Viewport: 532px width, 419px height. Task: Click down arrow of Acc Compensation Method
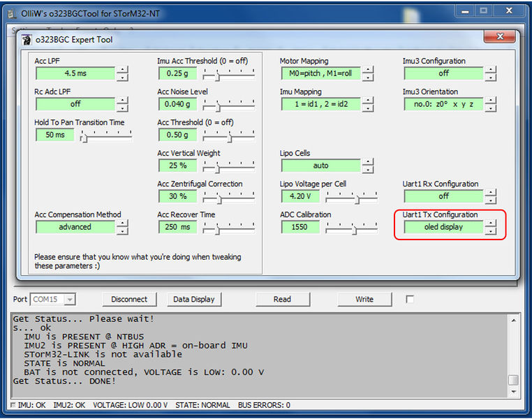coord(122,230)
